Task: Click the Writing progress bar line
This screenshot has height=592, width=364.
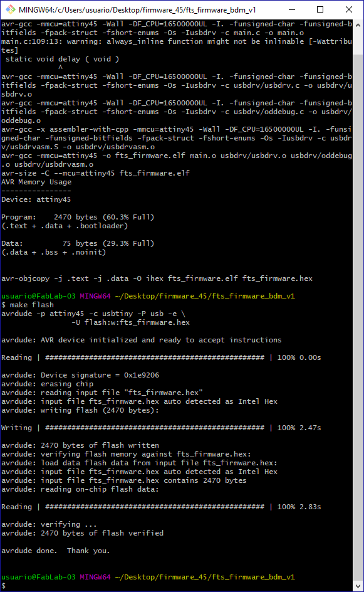Action: 161,428
